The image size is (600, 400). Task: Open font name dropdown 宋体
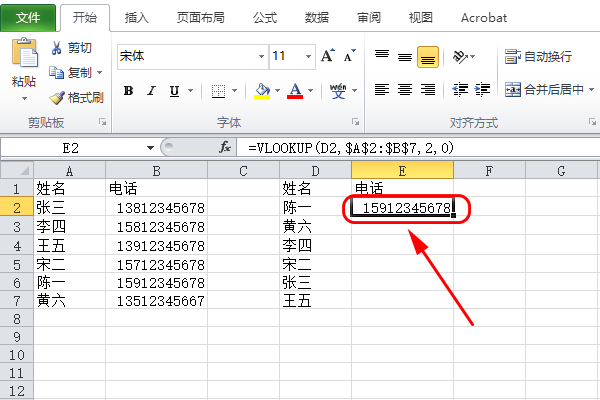(x=261, y=56)
